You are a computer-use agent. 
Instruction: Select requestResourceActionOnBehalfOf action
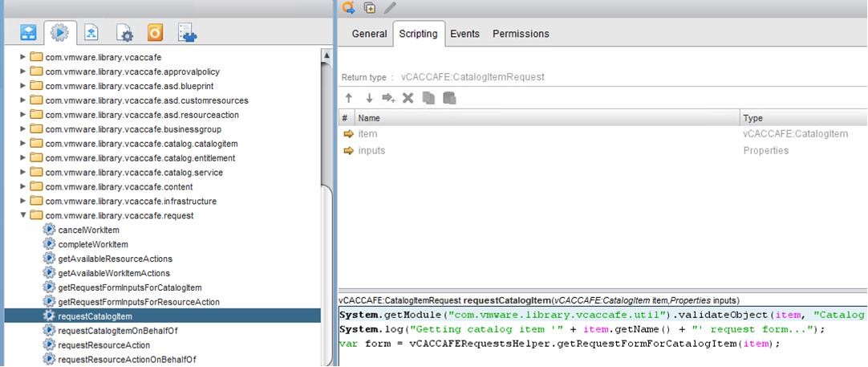(x=127, y=359)
